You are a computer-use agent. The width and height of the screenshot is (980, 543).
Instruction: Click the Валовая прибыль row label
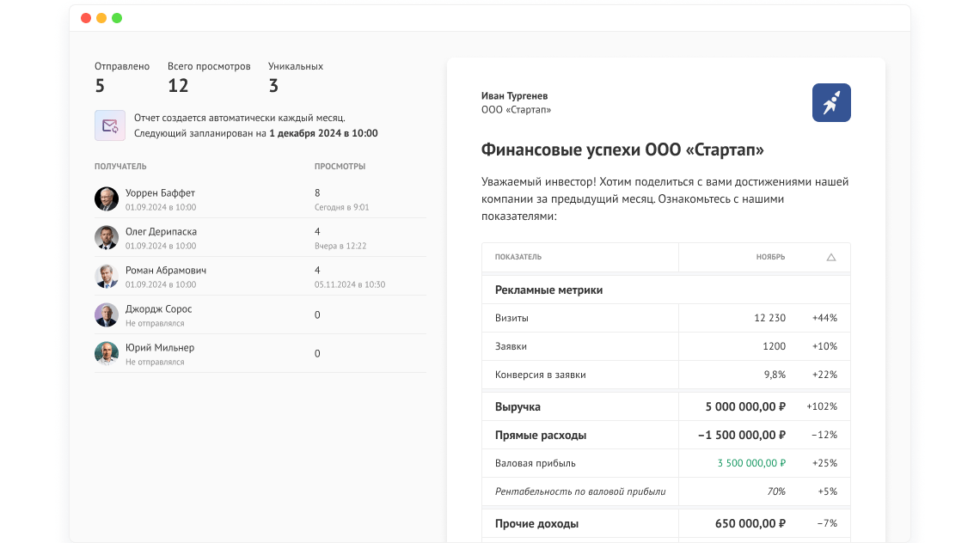click(x=536, y=464)
